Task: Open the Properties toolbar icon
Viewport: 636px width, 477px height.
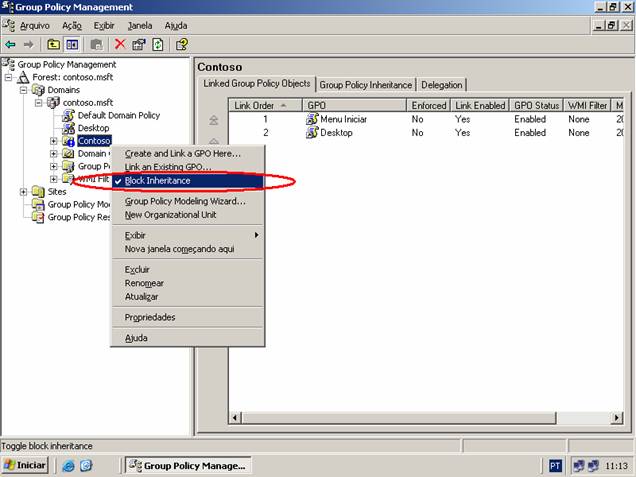Action: [139, 44]
